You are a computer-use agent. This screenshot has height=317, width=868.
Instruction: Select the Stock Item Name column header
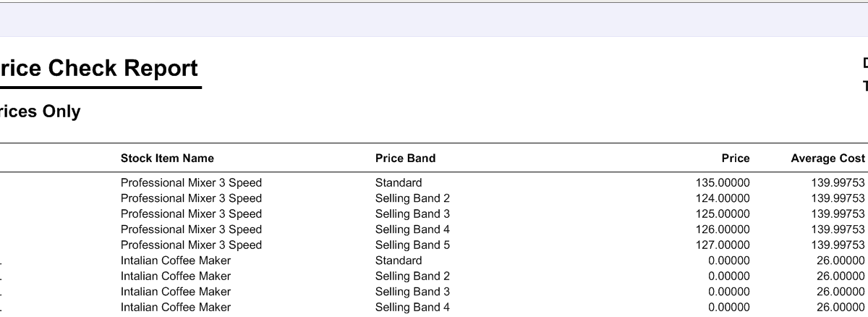(x=167, y=158)
